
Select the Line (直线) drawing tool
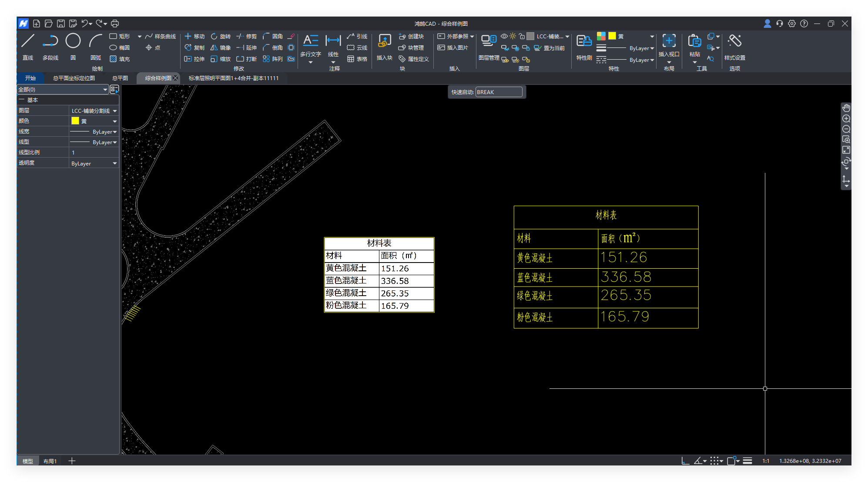click(x=28, y=41)
